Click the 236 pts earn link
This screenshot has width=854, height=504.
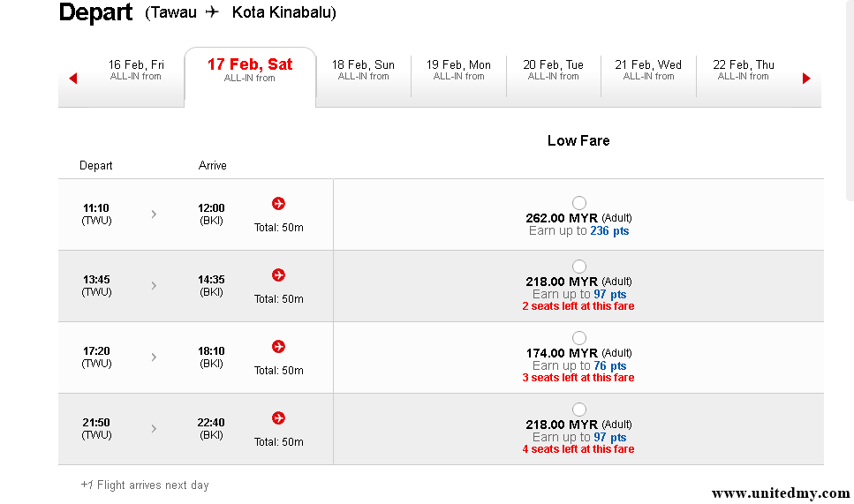pos(609,230)
